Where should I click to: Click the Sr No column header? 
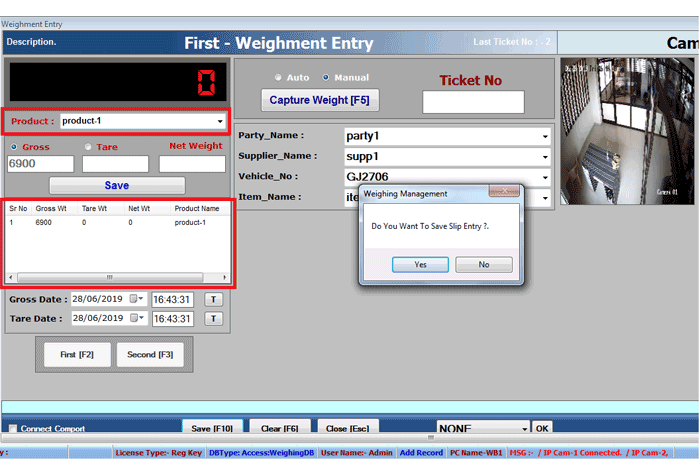pyautogui.click(x=18, y=209)
